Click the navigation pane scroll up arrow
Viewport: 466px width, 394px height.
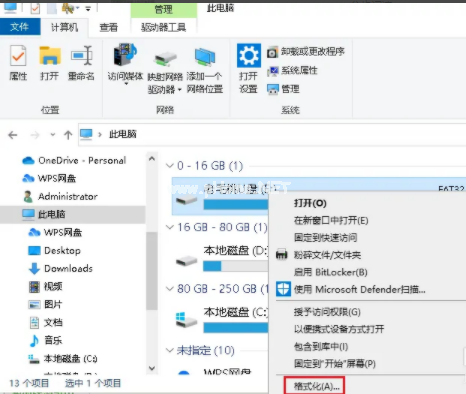[152, 159]
